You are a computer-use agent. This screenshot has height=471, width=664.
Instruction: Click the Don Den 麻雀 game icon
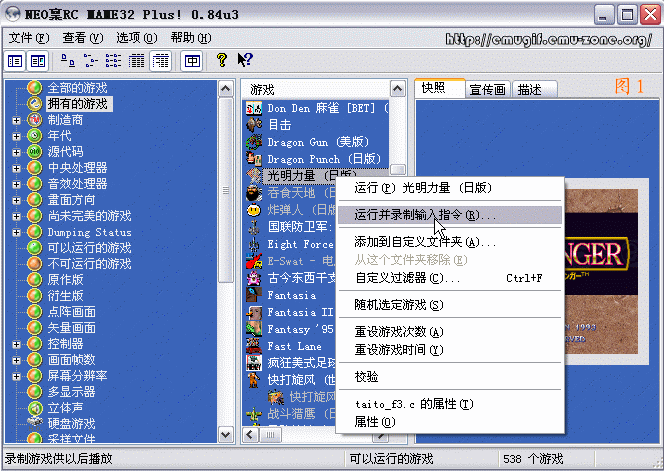(254, 108)
